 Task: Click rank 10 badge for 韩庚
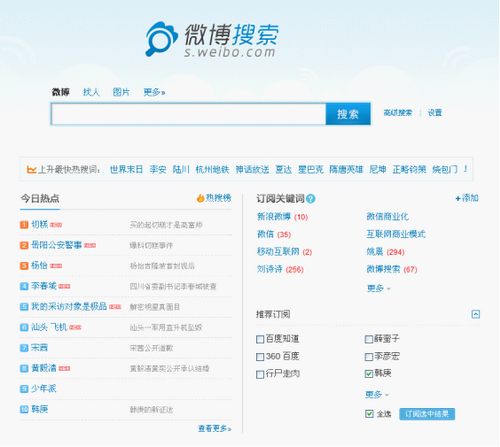click(24, 409)
